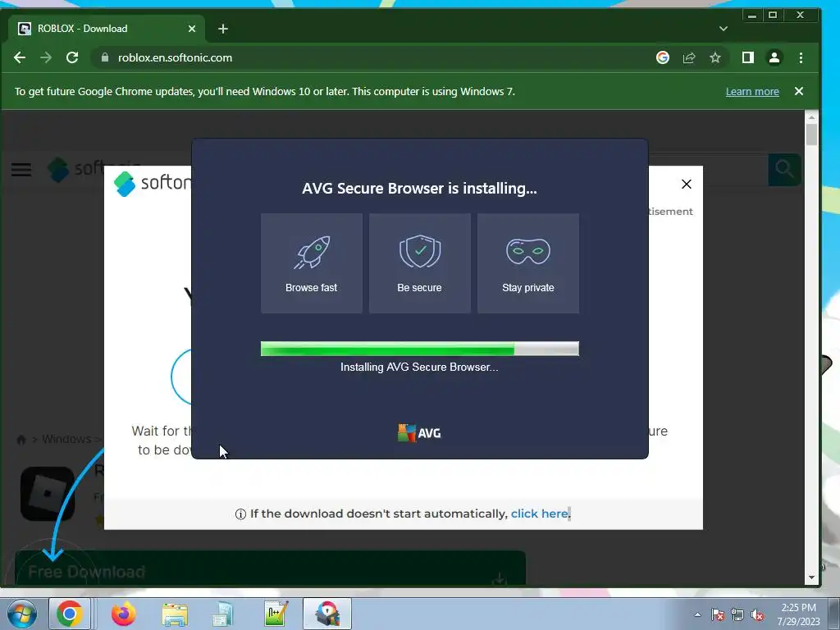Click the padlock site info icon

tap(105, 58)
